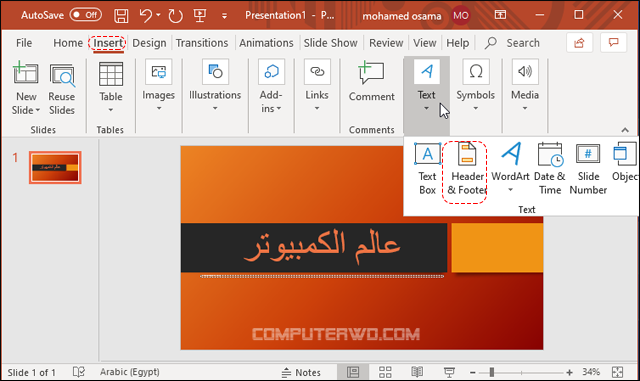Image resolution: width=640 pixels, height=381 pixels.
Task: Open the Comments pane button
Action: click(x=613, y=42)
